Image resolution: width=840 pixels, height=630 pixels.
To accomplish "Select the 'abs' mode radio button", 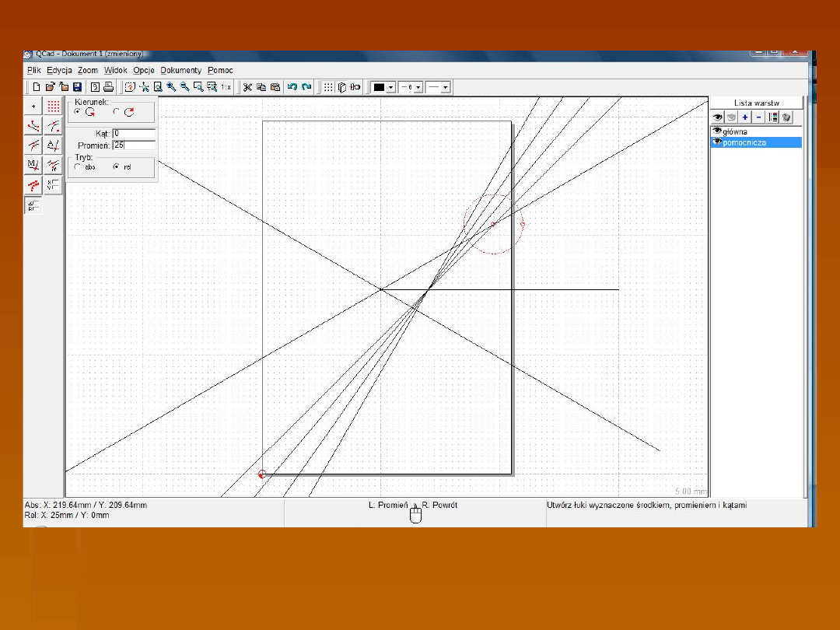I will click(78, 167).
